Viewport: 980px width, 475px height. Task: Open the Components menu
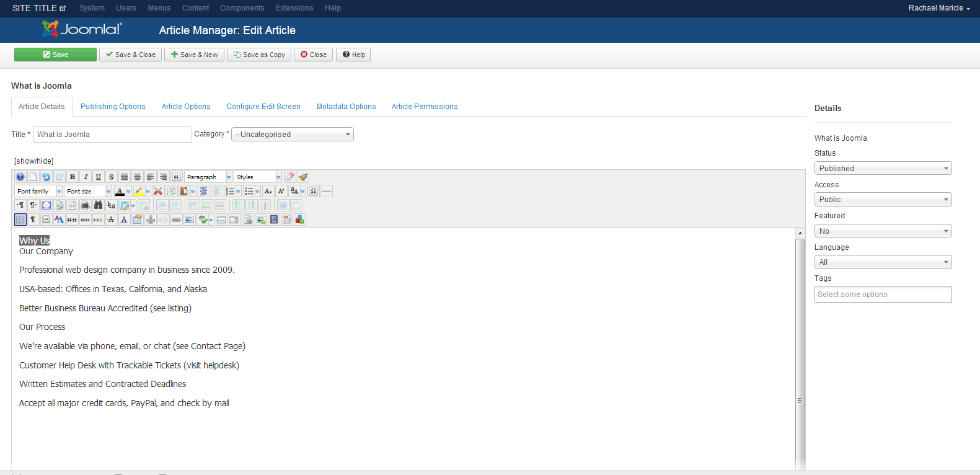(x=242, y=8)
